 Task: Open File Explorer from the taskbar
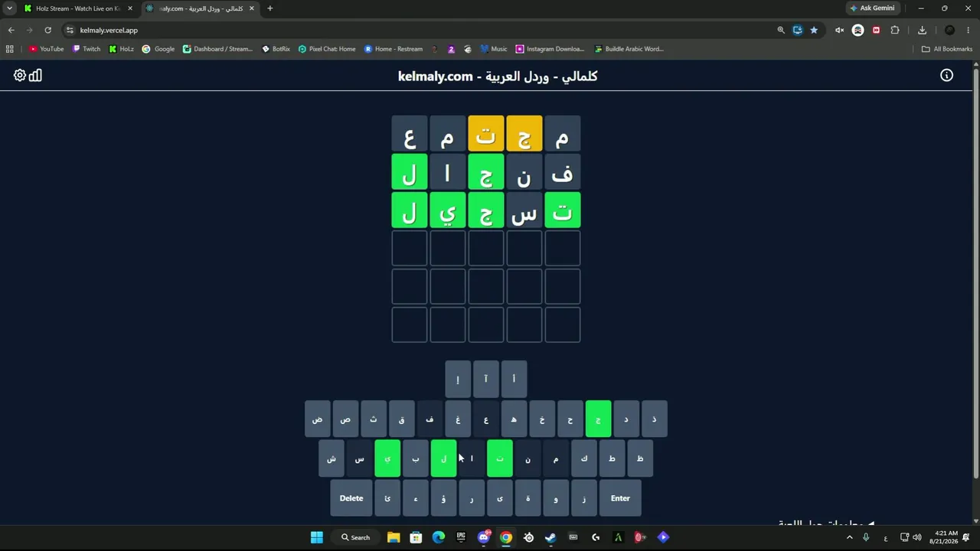click(x=393, y=537)
